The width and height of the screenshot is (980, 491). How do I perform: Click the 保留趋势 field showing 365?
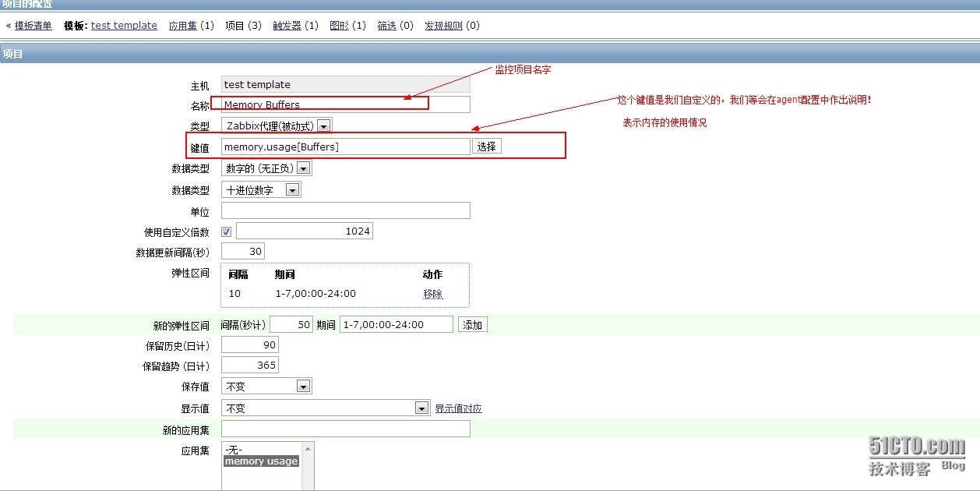pyautogui.click(x=249, y=366)
